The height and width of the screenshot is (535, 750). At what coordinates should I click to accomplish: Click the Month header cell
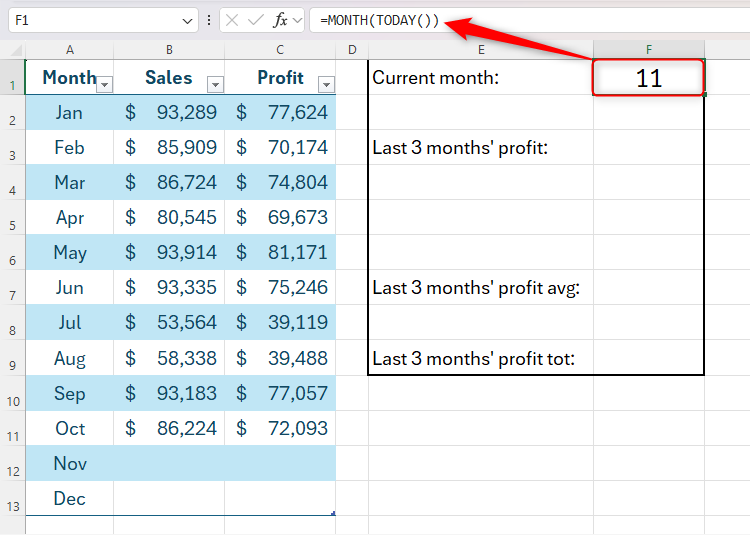(70, 77)
